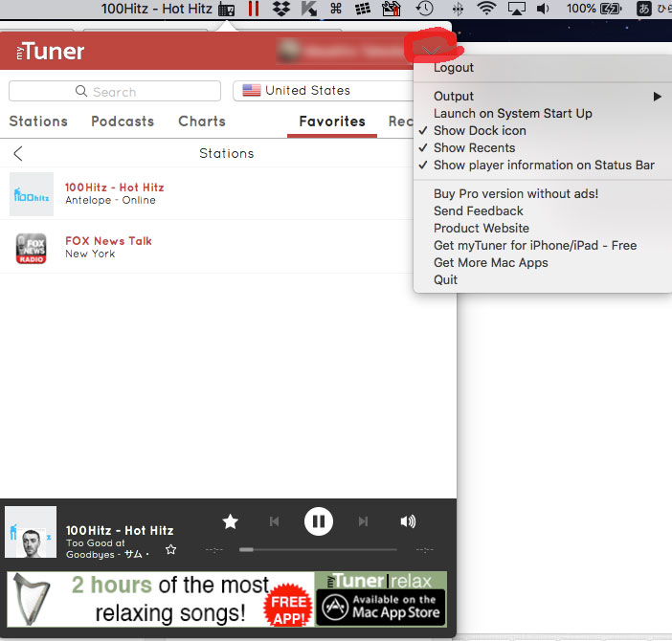This screenshot has width=672, height=641.
Task: Switch to the Favorites tab
Action: [x=332, y=122]
